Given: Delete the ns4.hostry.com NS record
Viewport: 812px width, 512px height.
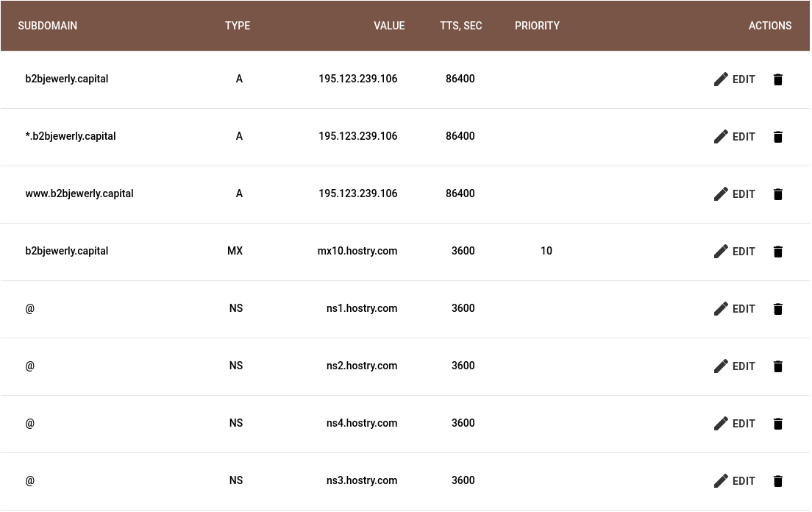Looking at the screenshot, I should (778, 424).
